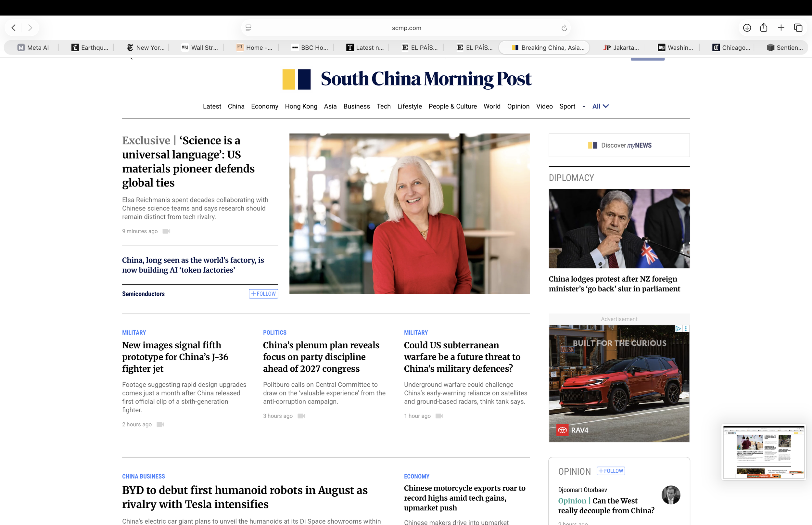Viewport: 812px width, 525px height.
Task: Open the Asia section
Action: click(330, 106)
